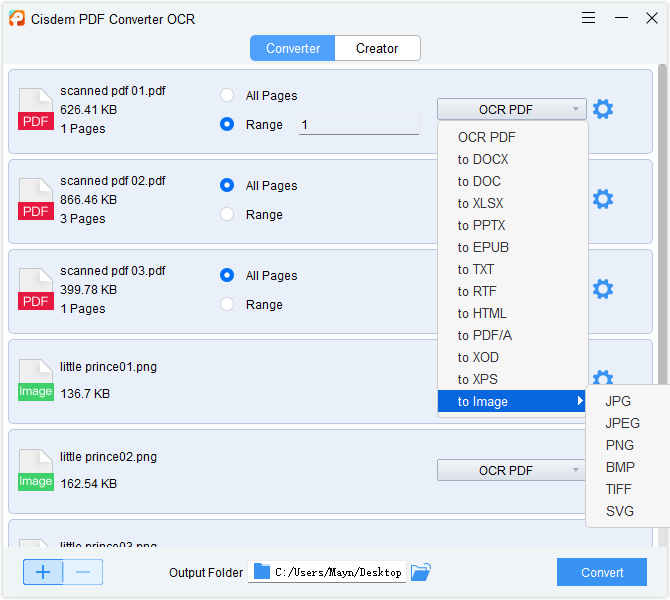Select SVG in the image submenu

[627, 511]
